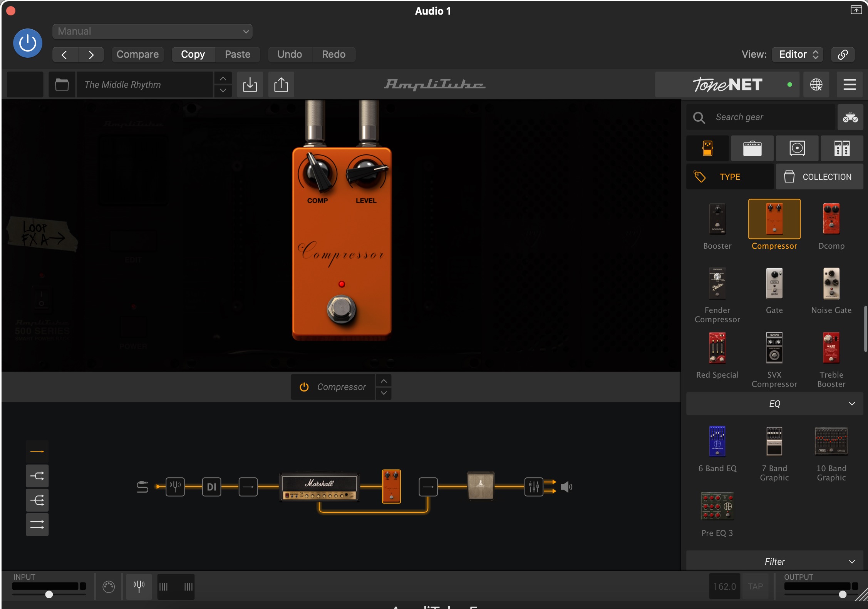This screenshot has height=609, width=868.
Task: Select the amplifier category tab
Action: coord(752,148)
